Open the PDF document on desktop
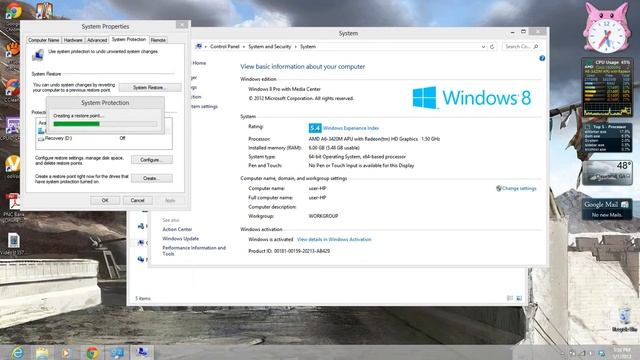The height and width of the screenshot is (360, 640). (x=13, y=202)
